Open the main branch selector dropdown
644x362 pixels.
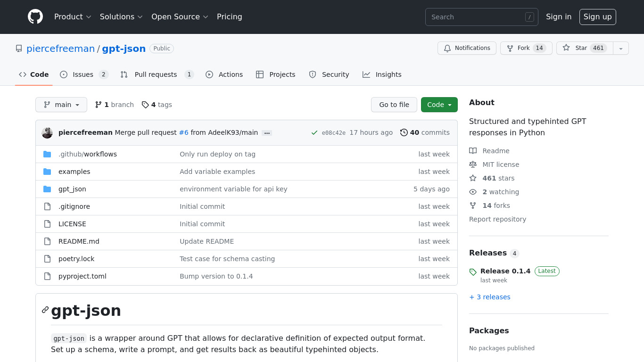(x=61, y=105)
